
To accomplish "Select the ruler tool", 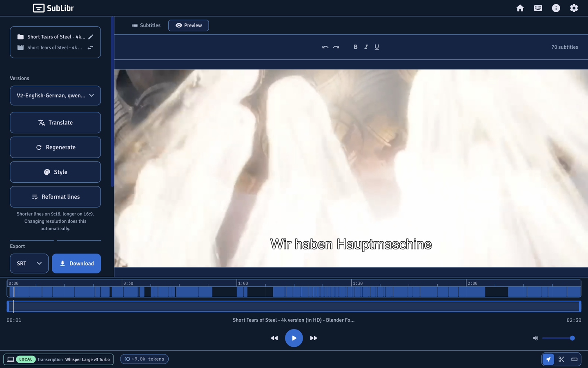I will tap(574, 359).
